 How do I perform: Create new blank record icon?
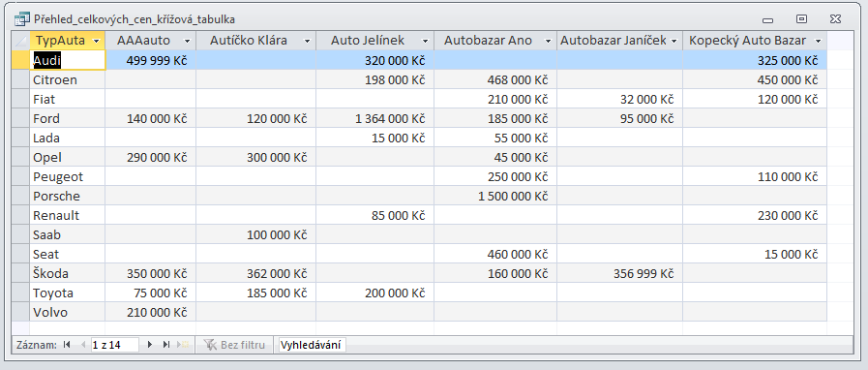pyautogui.click(x=183, y=345)
